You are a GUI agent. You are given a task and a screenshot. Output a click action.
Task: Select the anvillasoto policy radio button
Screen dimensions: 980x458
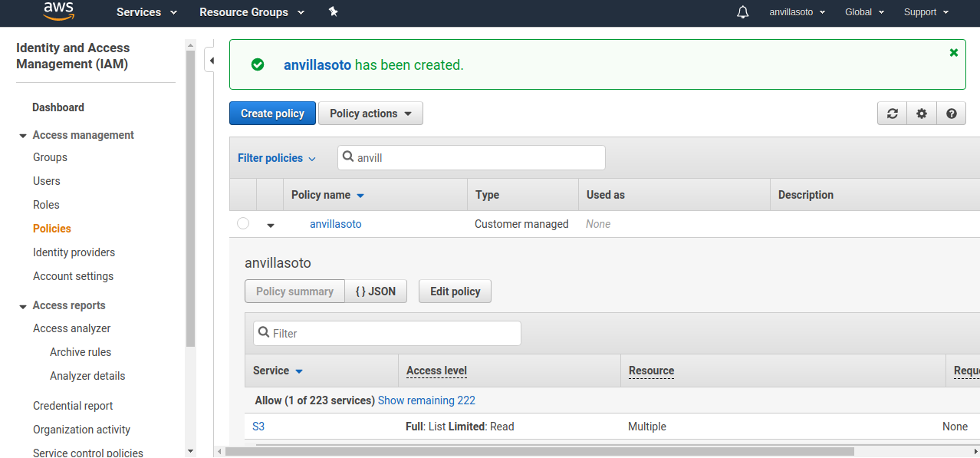[243, 223]
